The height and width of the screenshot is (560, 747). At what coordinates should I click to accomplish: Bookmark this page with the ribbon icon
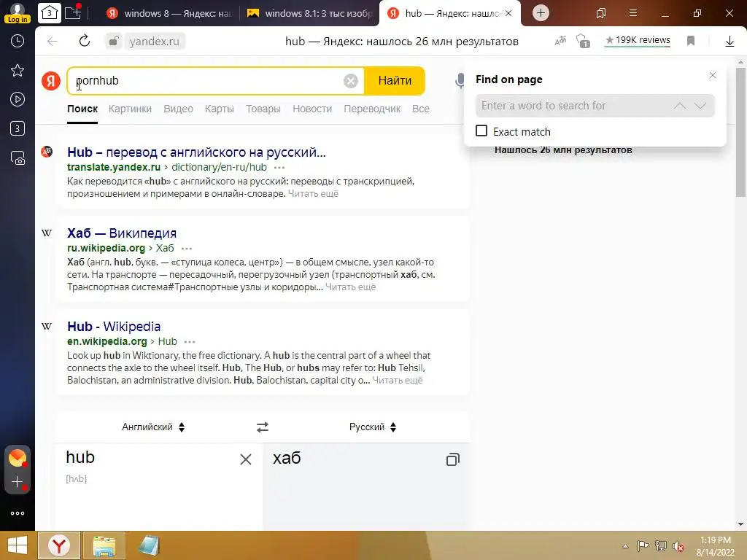tap(691, 41)
